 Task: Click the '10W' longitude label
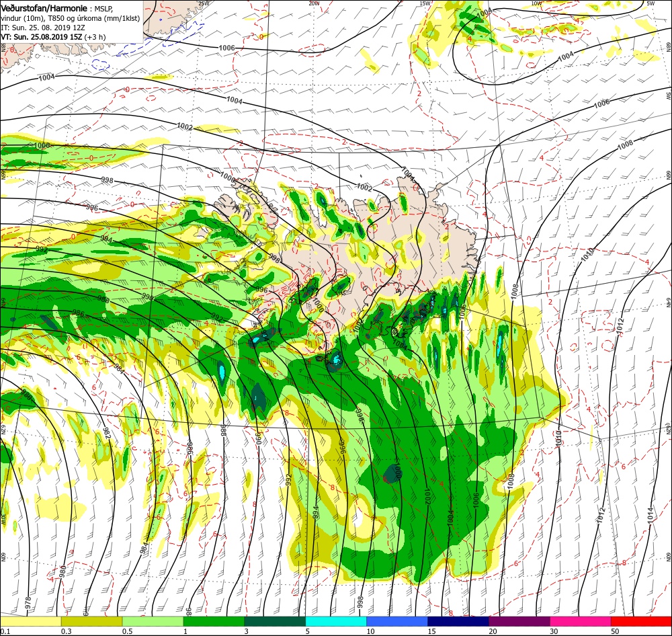click(536, 3)
